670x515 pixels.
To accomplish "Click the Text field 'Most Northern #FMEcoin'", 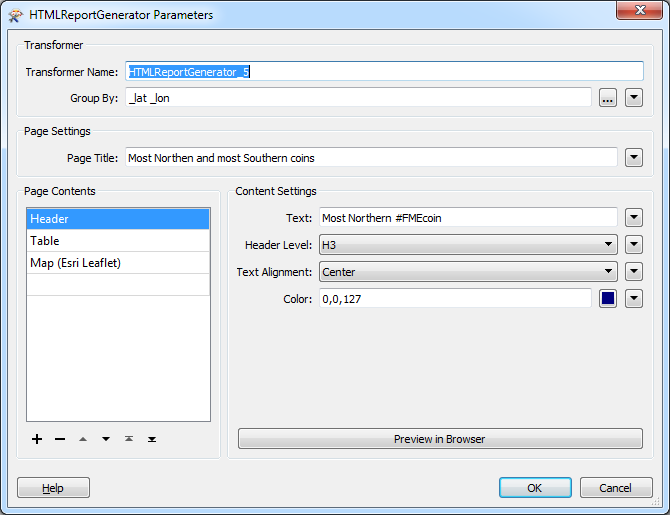I will click(468, 218).
